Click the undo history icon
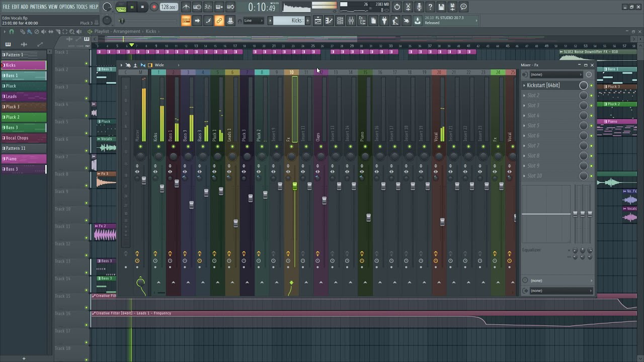 coord(397,7)
